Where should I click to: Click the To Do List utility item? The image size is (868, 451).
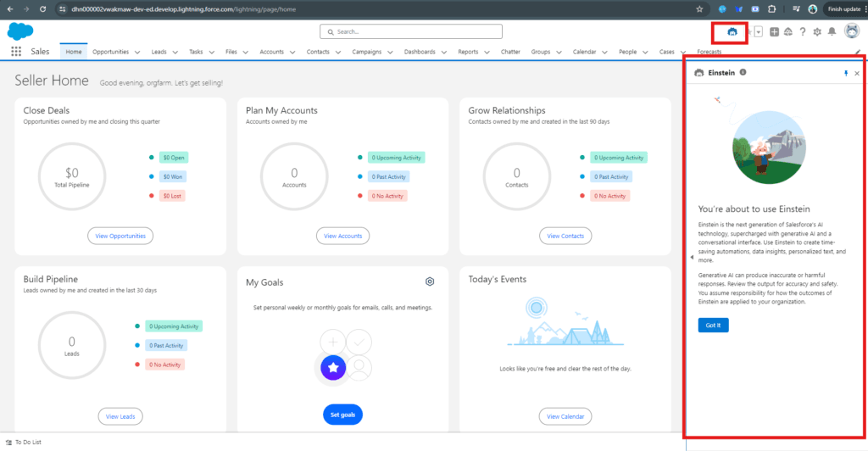tap(23, 443)
